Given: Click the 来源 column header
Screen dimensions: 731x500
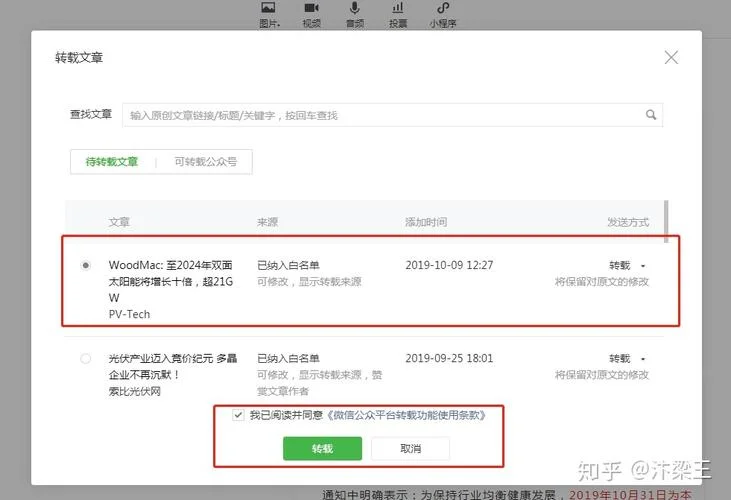Looking at the screenshot, I should click(267, 222).
